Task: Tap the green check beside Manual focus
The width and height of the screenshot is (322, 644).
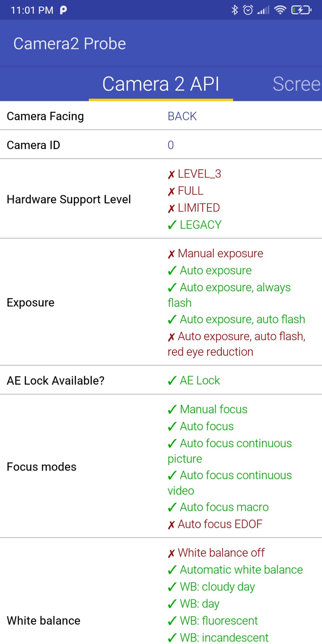Action: point(172,409)
